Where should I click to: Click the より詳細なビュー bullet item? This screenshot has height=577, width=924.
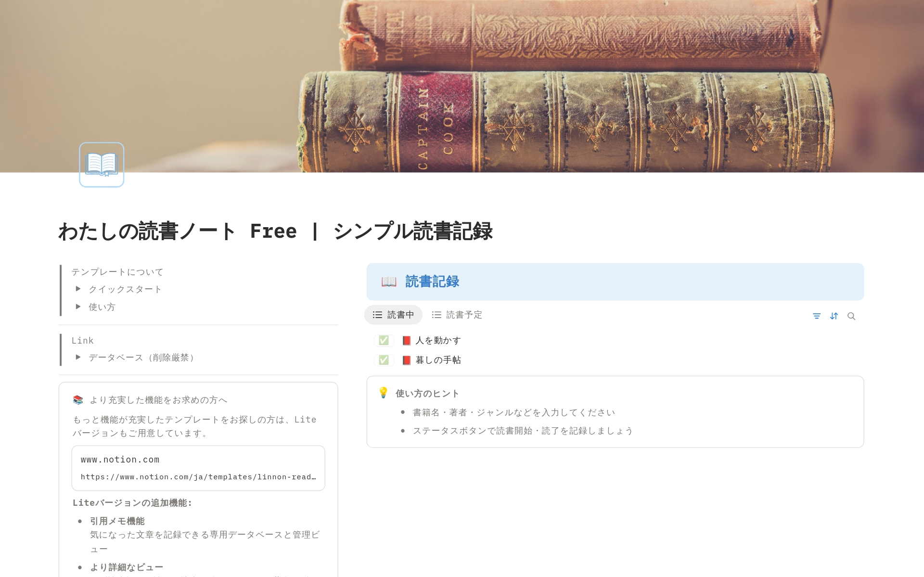pos(127,567)
